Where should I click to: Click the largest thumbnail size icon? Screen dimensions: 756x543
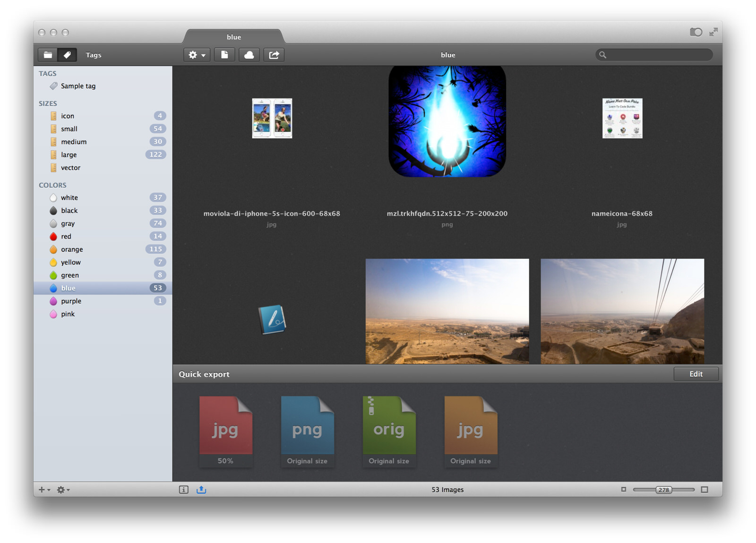[x=704, y=490]
